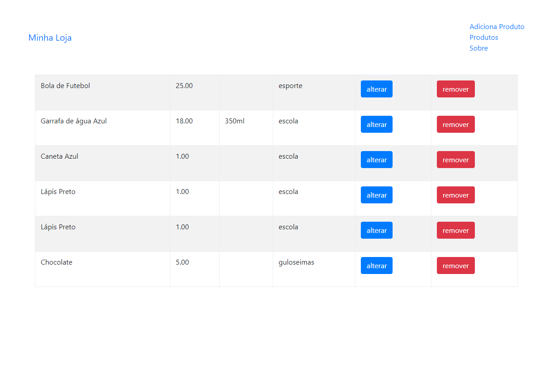The image size is (554, 392).
Task: Open the Minha Loja home link
Action: pos(50,38)
